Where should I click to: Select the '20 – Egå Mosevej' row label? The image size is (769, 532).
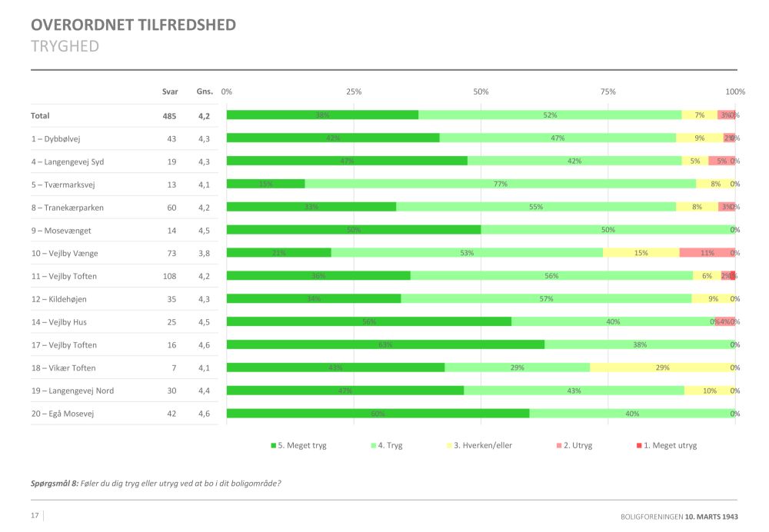coord(62,414)
